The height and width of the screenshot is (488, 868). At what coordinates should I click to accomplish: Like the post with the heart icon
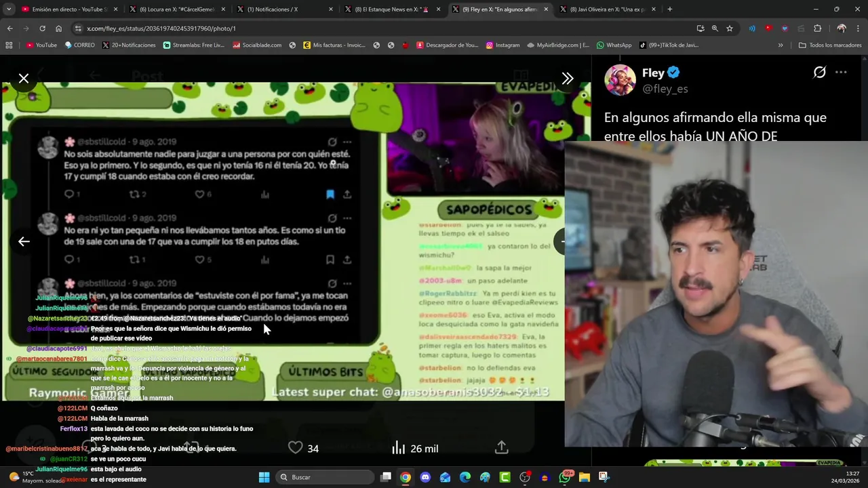point(296,448)
